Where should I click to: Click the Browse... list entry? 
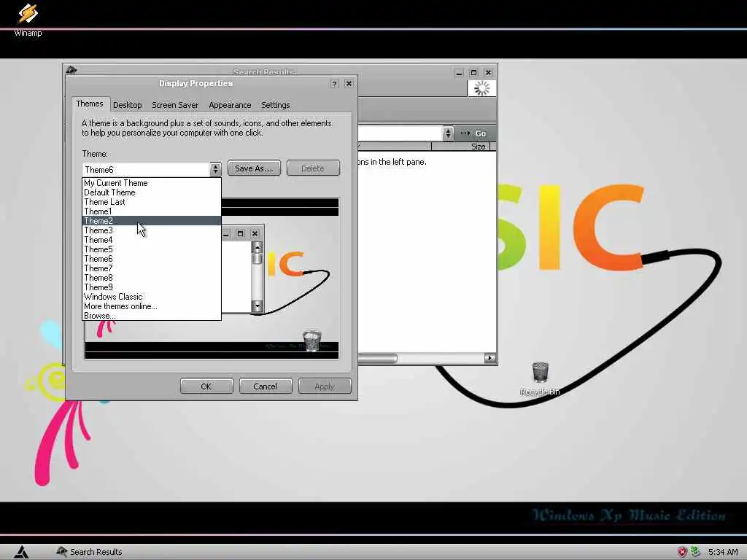[x=152, y=316]
